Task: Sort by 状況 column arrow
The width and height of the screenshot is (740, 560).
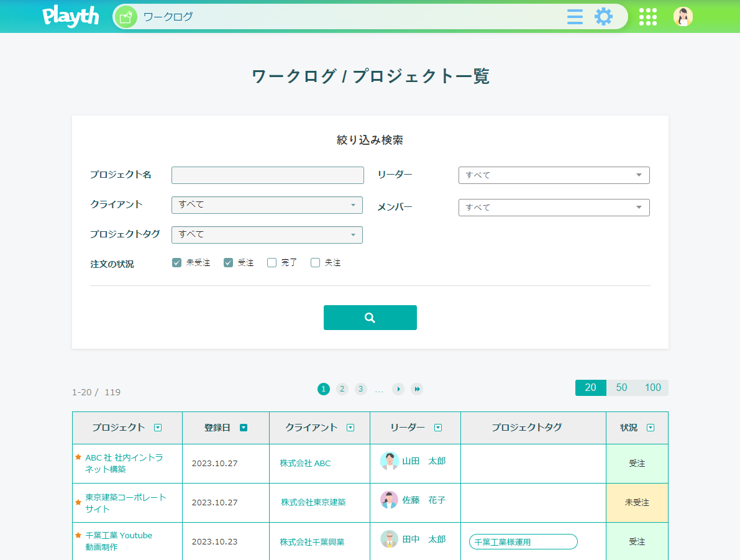Action: coord(651,428)
